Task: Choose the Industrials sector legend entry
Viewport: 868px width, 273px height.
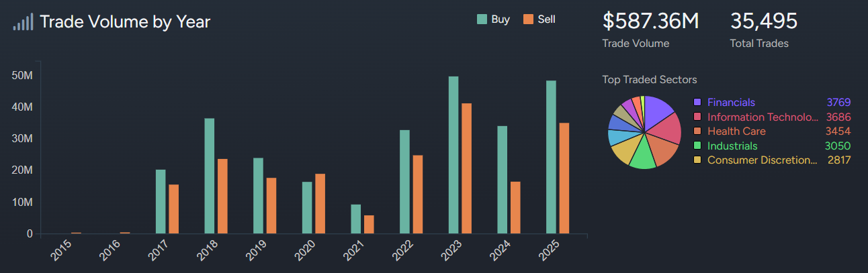Action: click(732, 146)
